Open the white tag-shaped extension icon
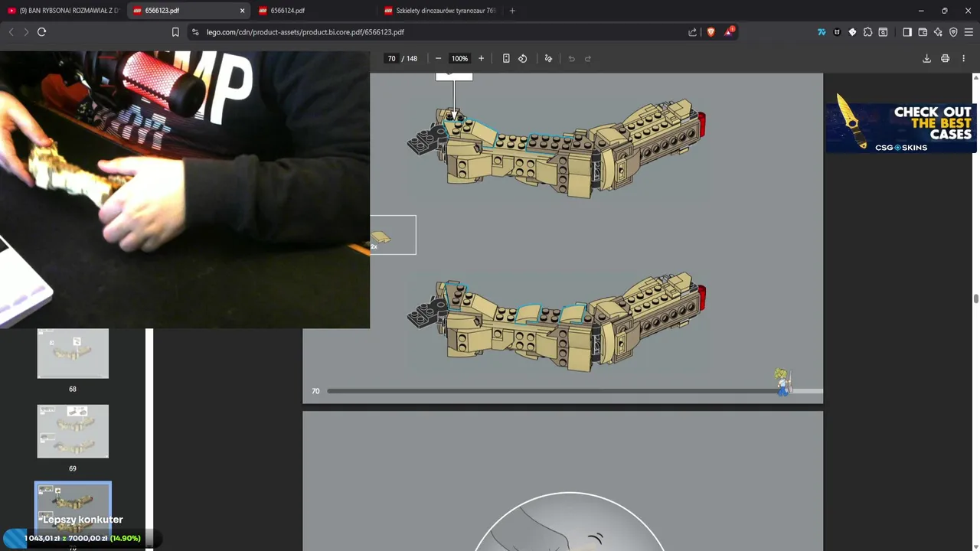Viewport: 980px width, 551px height. coord(852,32)
